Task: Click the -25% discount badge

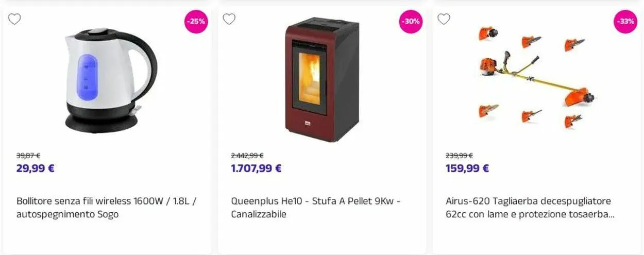Action: [x=196, y=22]
